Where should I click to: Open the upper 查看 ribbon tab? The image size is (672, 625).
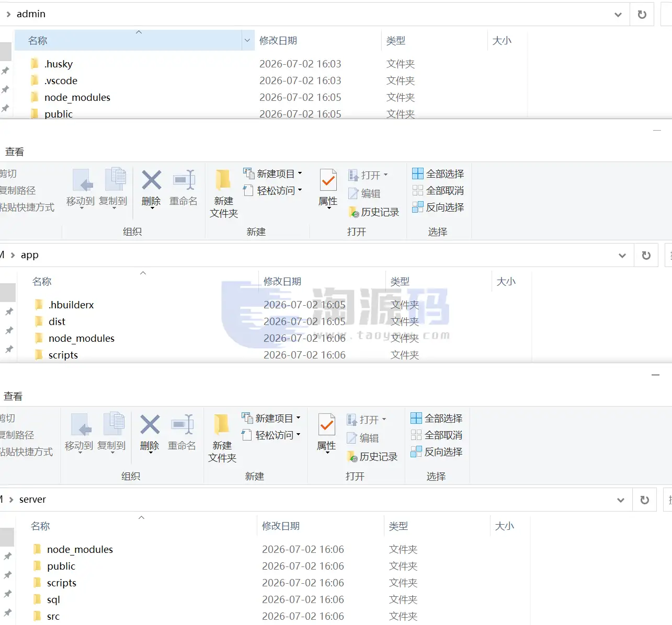pos(15,152)
